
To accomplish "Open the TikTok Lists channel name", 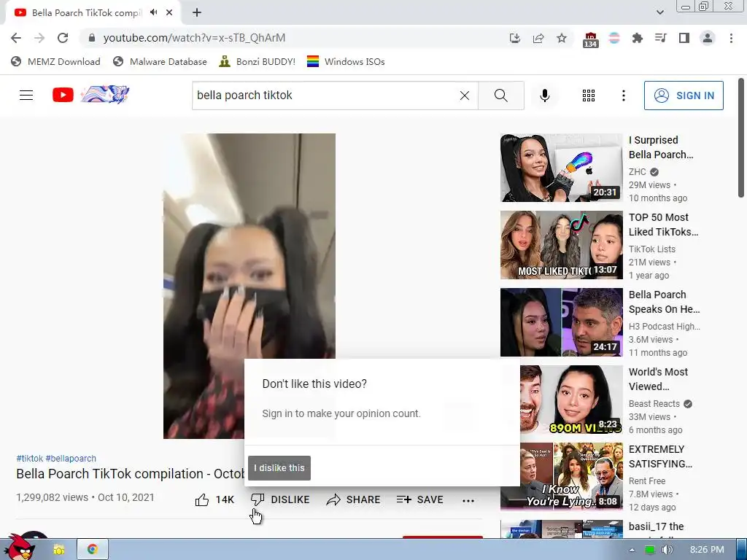I will (x=652, y=249).
